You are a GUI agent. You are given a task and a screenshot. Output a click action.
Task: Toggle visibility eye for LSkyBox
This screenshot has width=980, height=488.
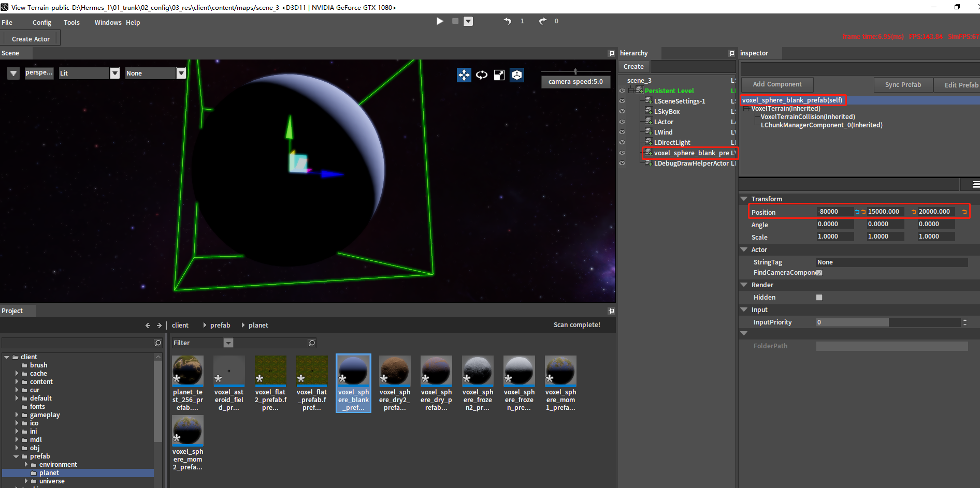click(x=622, y=111)
